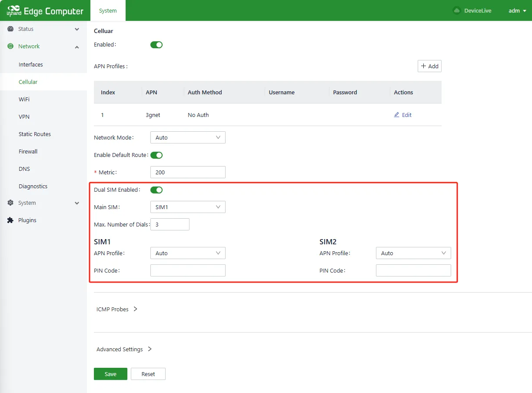
Task: Click the SIM2 PIN Code field
Action: point(413,270)
